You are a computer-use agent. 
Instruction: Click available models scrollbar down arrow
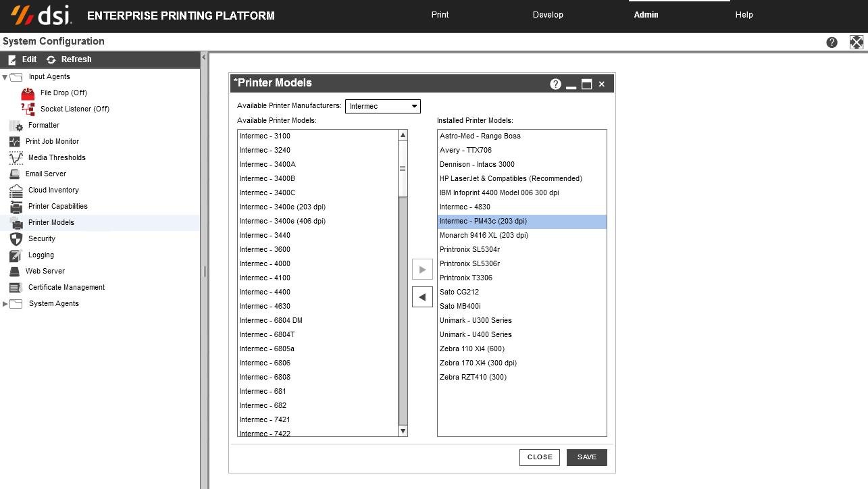click(x=403, y=431)
